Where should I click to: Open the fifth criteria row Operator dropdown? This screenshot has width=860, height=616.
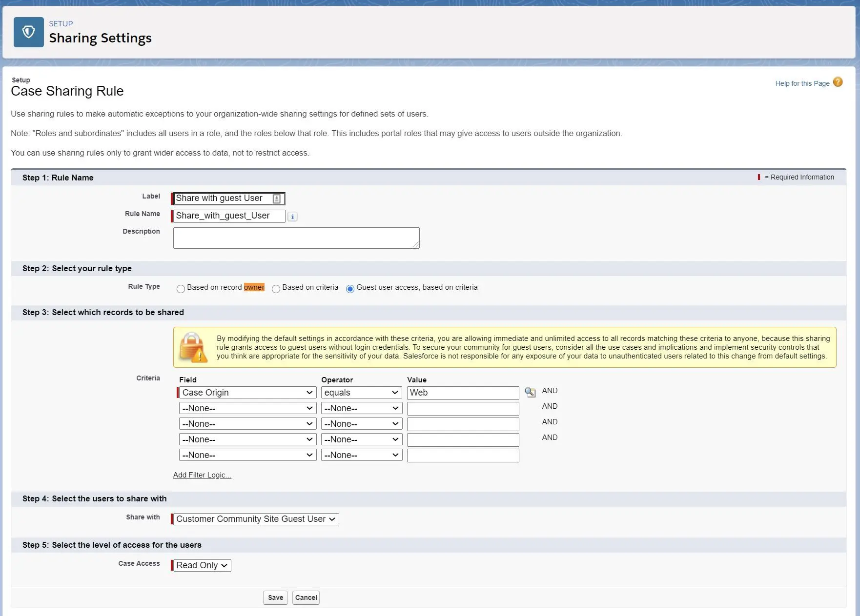coord(361,455)
